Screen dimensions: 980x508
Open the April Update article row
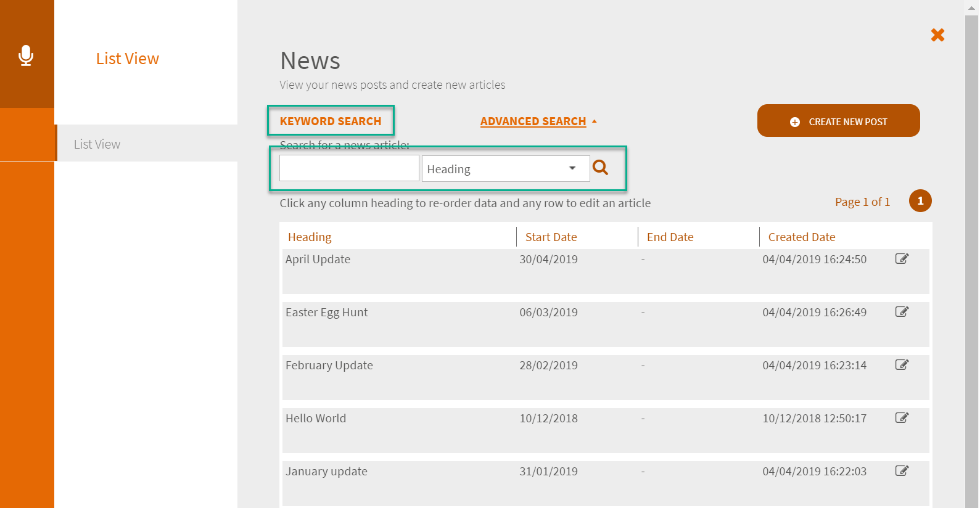(x=606, y=271)
